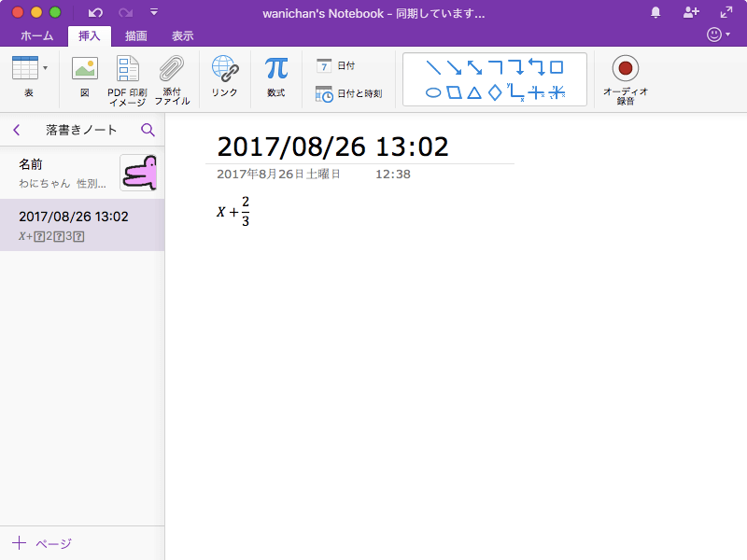Select the diamond shape

pos(495,92)
